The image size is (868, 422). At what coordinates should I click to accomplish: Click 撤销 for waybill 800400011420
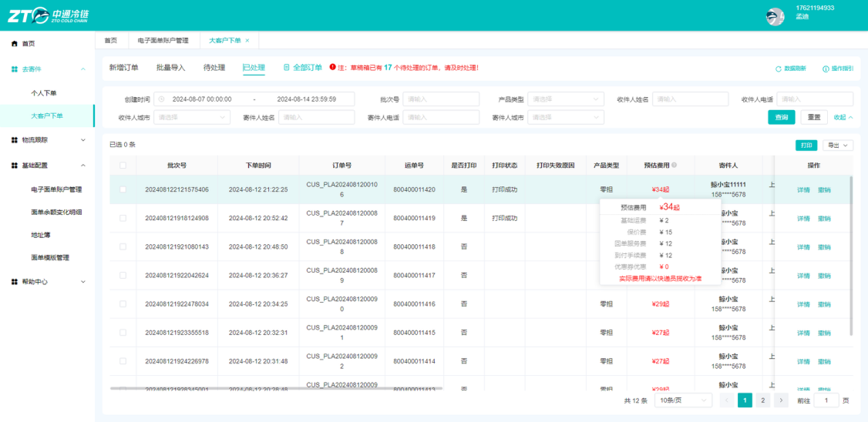tap(824, 189)
